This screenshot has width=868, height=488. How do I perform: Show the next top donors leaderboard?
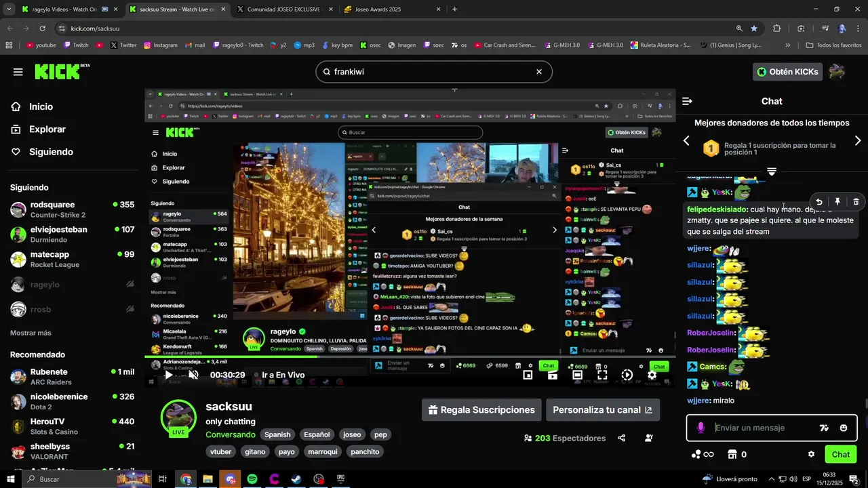click(858, 141)
